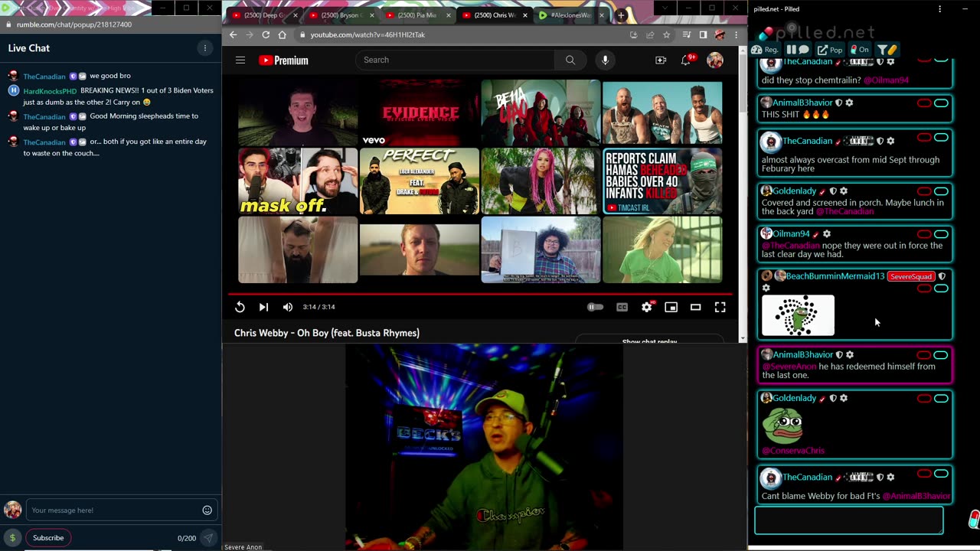Click the @Oilman94 mention link
This screenshot has height=551, width=980.
tap(886, 80)
